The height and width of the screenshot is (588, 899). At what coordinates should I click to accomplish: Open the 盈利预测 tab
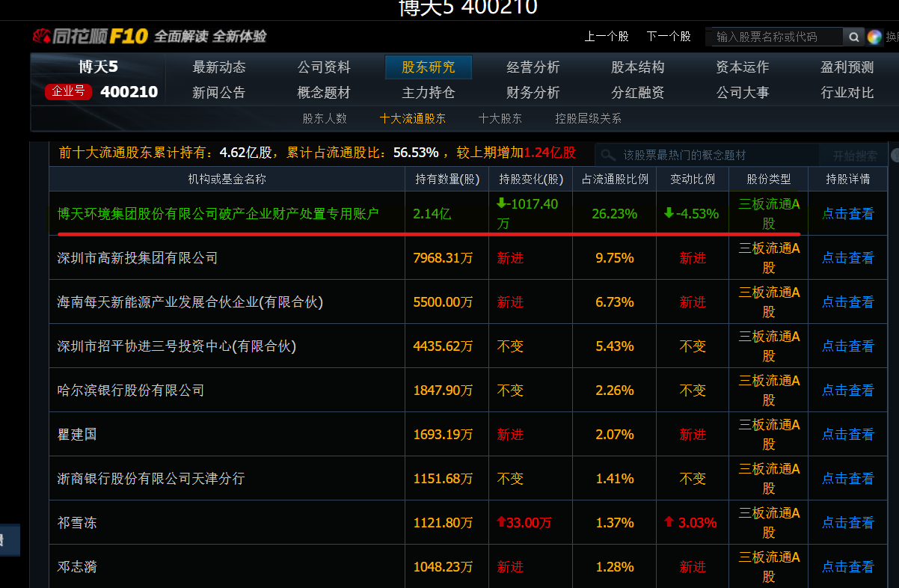pos(847,67)
